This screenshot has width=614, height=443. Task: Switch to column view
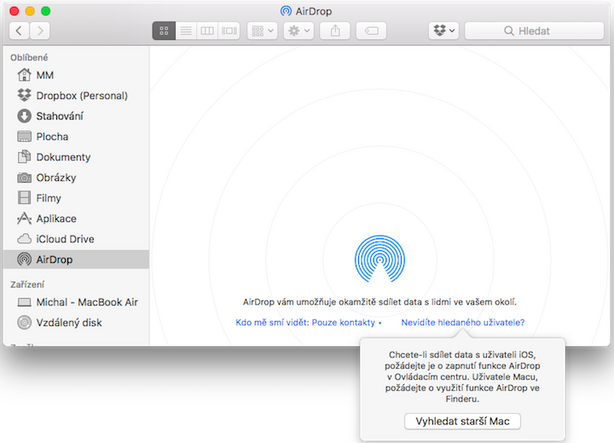(207, 31)
